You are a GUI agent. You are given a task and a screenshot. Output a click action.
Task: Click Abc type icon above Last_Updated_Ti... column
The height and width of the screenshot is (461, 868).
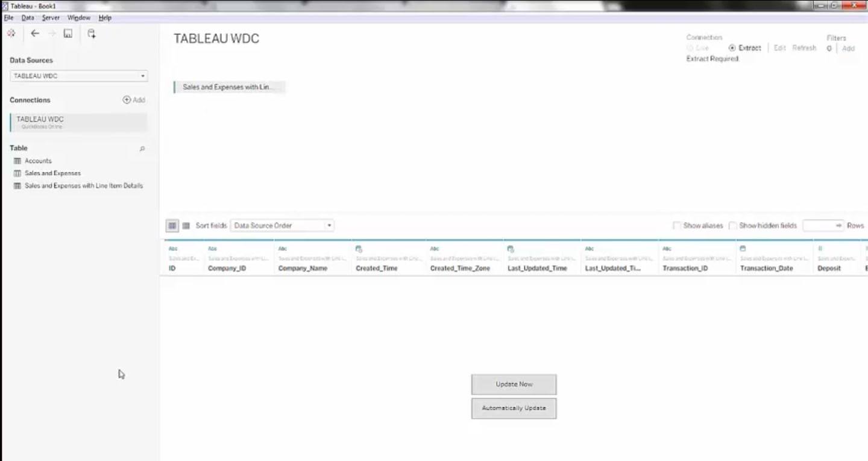click(x=590, y=249)
